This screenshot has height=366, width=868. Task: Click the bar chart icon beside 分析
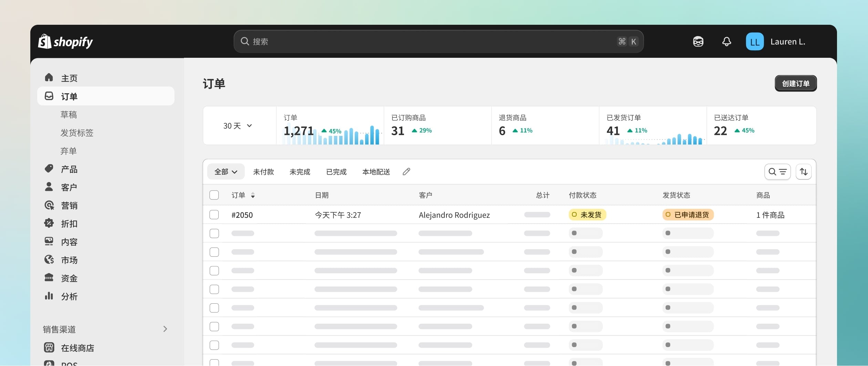(49, 296)
